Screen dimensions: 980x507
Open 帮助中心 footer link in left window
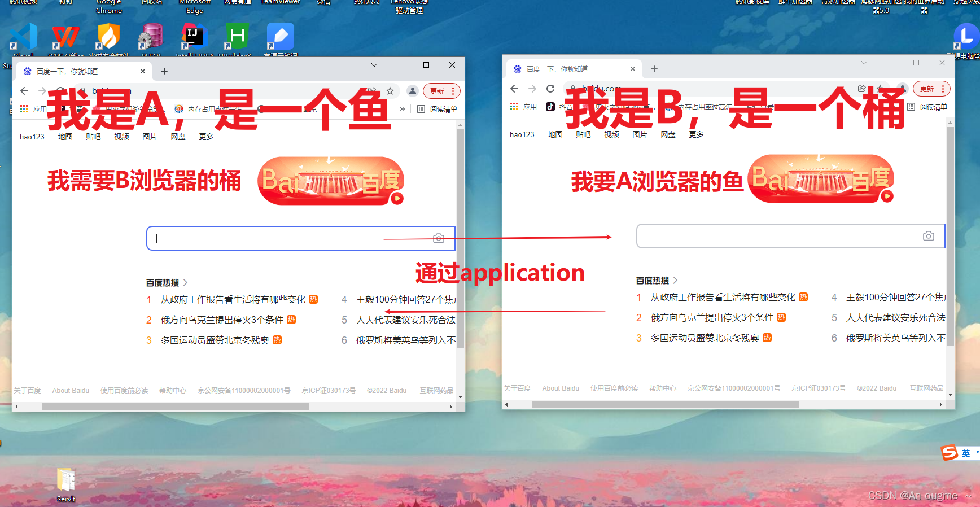(173, 391)
